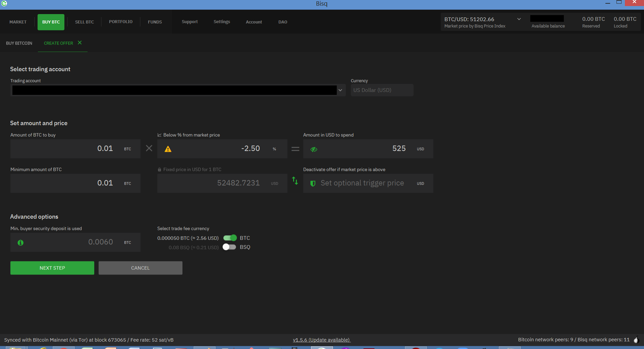Click the green wallet icon in the USD amount field
This screenshot has height=349, width=644.
point(314,150)
